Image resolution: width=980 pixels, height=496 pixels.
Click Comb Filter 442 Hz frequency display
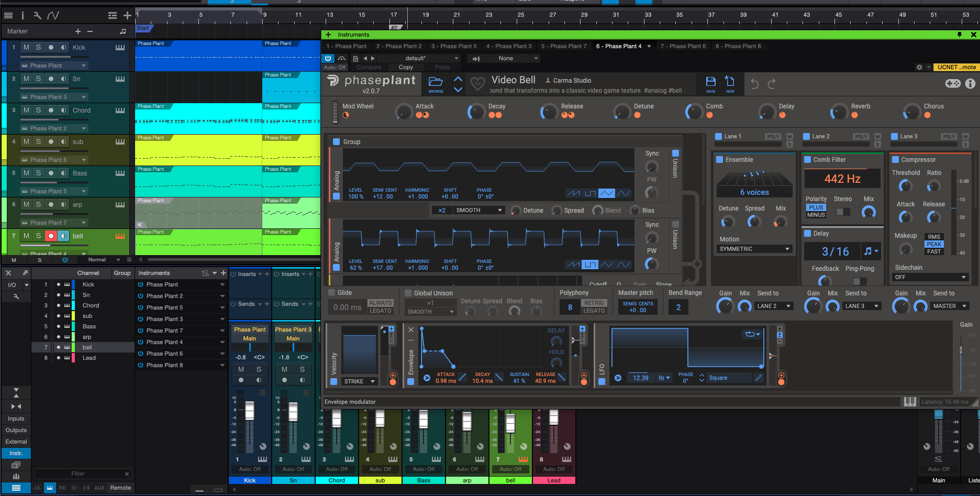(x=842, y=179)
